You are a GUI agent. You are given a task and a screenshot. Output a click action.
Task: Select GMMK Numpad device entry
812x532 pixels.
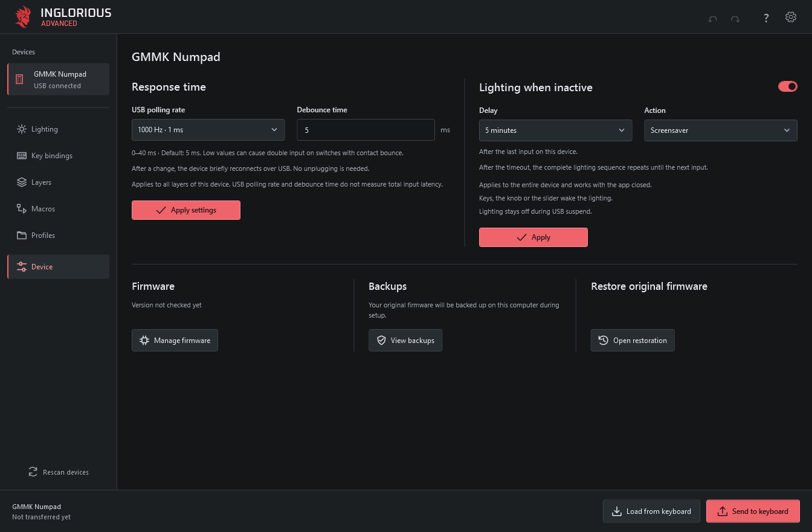click(58, 79)
